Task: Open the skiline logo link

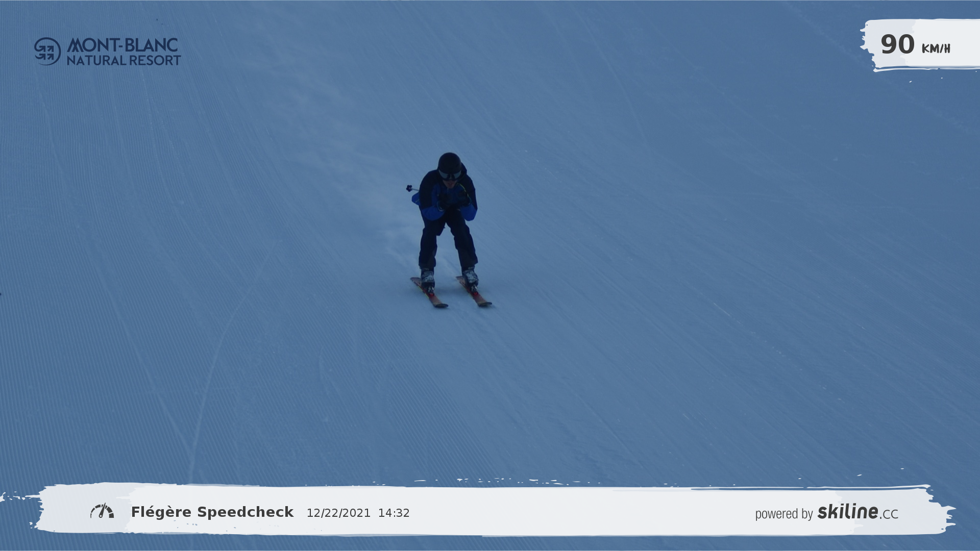Action: 847,511
